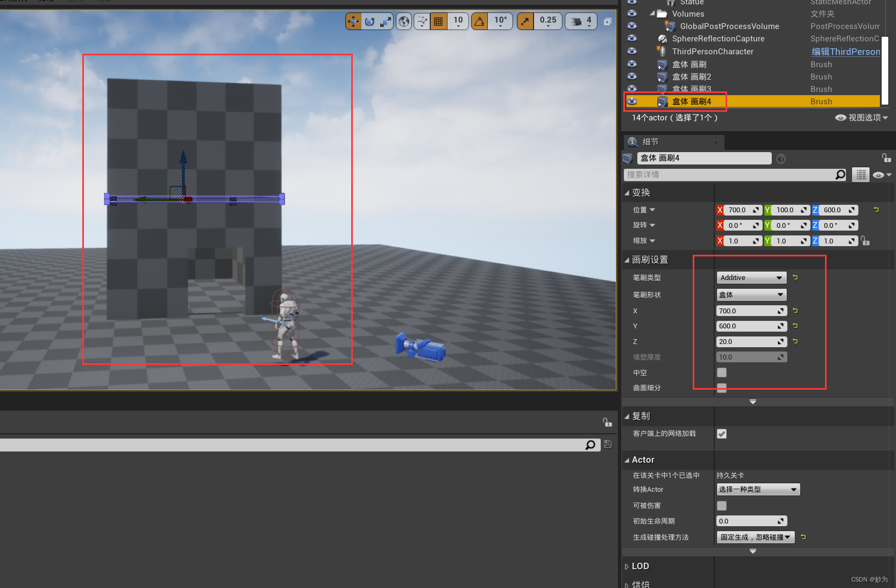Collapse the Volumes folder in outliner

click(652, 13)
